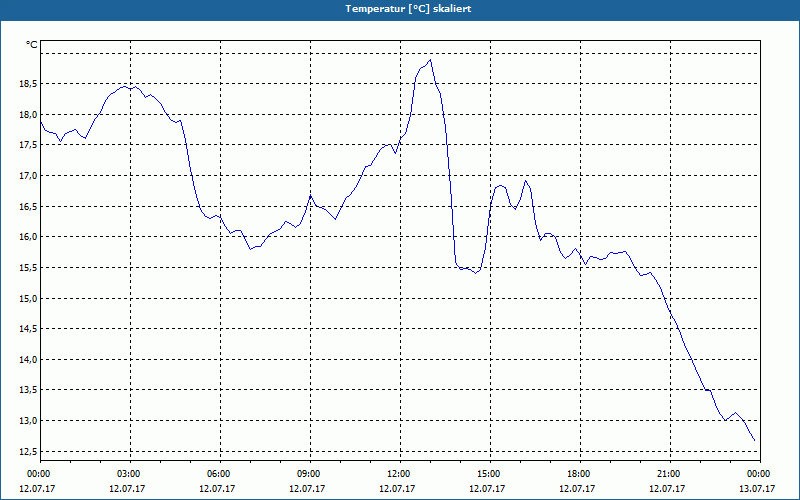Click the 03:00 time axis label

click(x=131, y=474)
